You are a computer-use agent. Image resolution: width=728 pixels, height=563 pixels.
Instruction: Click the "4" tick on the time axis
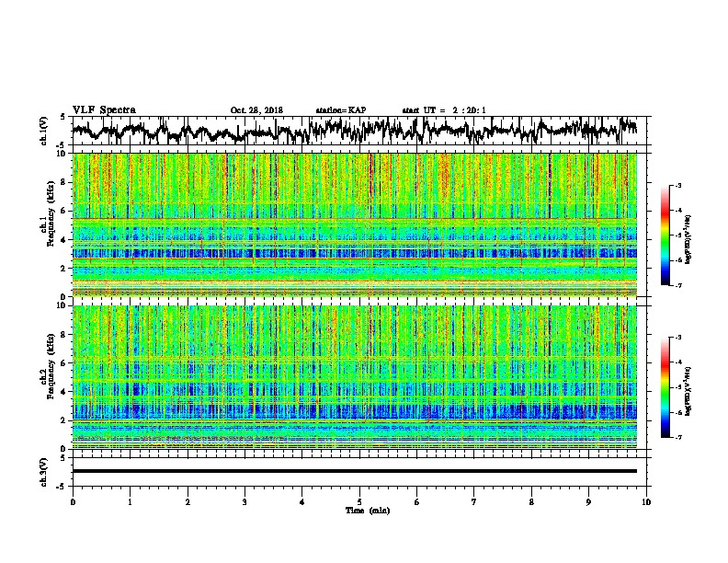coord(302,502)
